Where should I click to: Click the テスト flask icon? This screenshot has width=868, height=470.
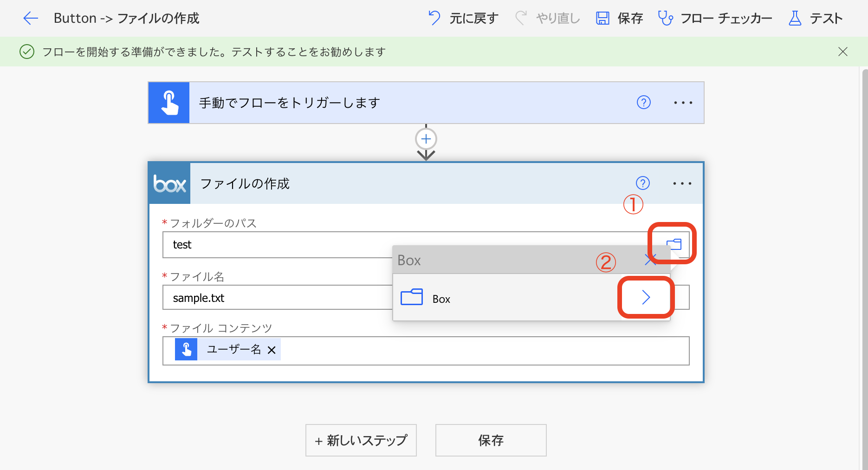795,18
